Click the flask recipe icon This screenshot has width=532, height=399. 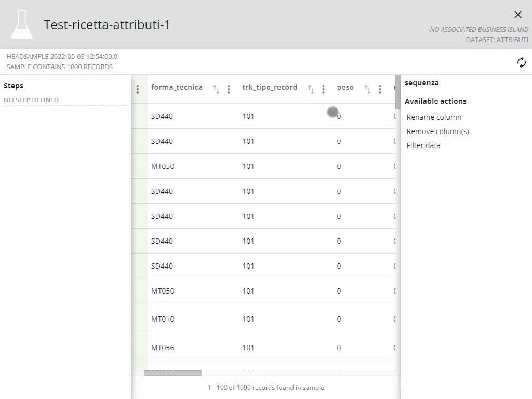(22, 24)
